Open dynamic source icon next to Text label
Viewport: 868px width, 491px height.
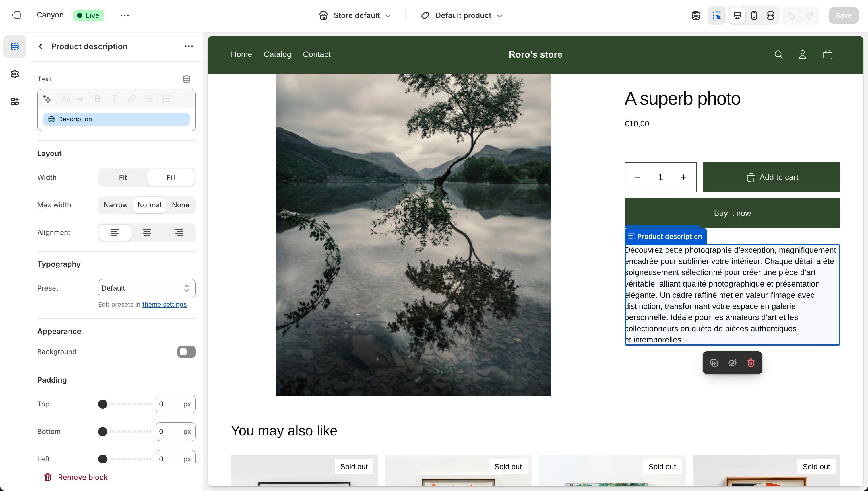pyautogui.click(x=186, y=79)
